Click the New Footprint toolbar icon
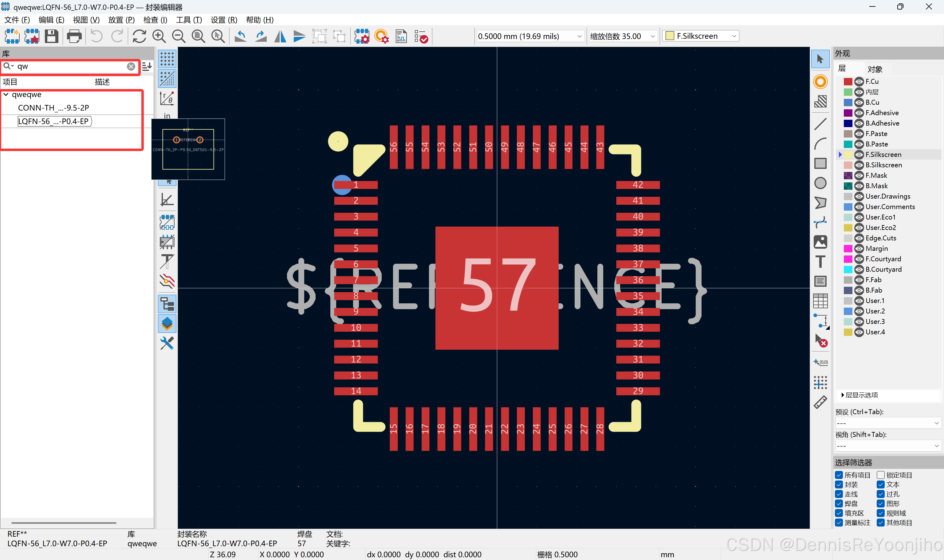944x560 pixels. coord(12,36)
